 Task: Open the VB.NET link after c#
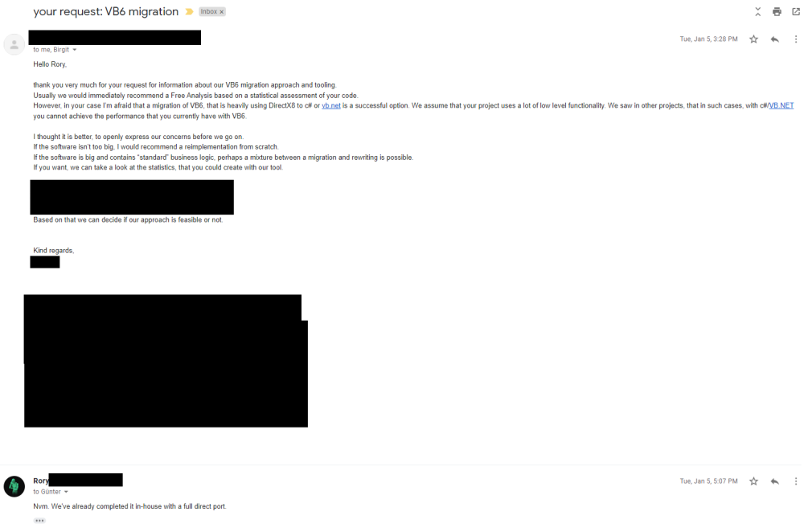click(781, 105)
